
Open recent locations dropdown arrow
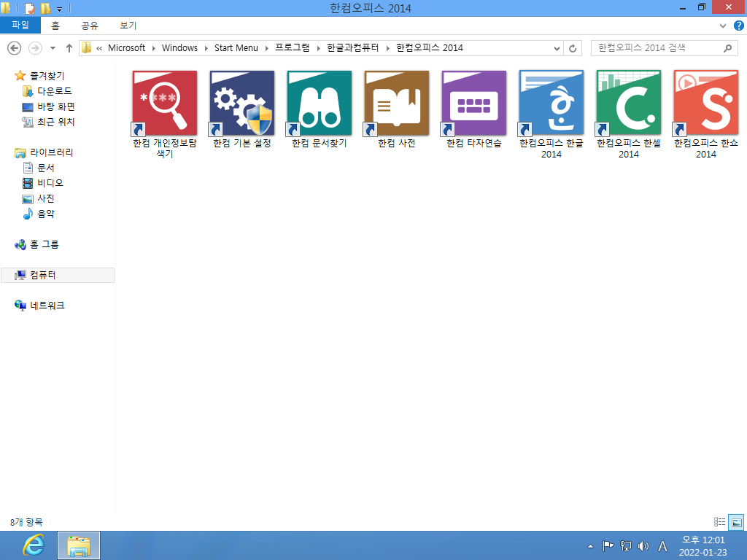(53, 48)
